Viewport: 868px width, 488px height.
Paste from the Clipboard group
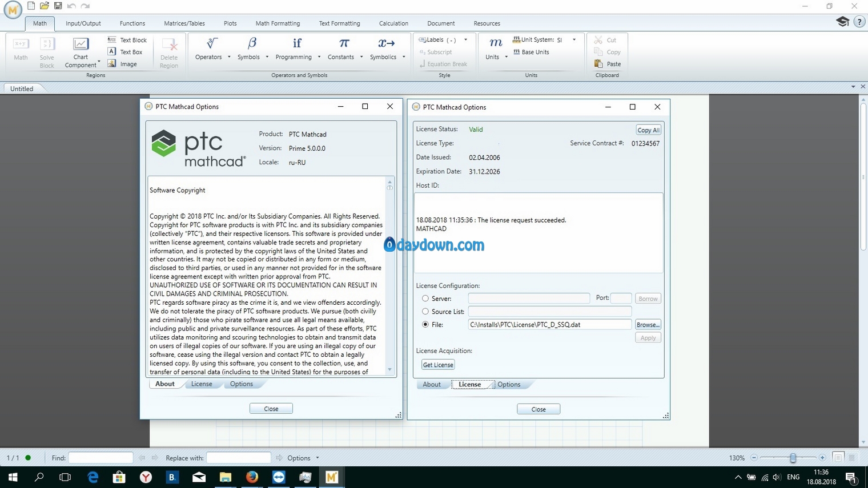tap(608, 64)
